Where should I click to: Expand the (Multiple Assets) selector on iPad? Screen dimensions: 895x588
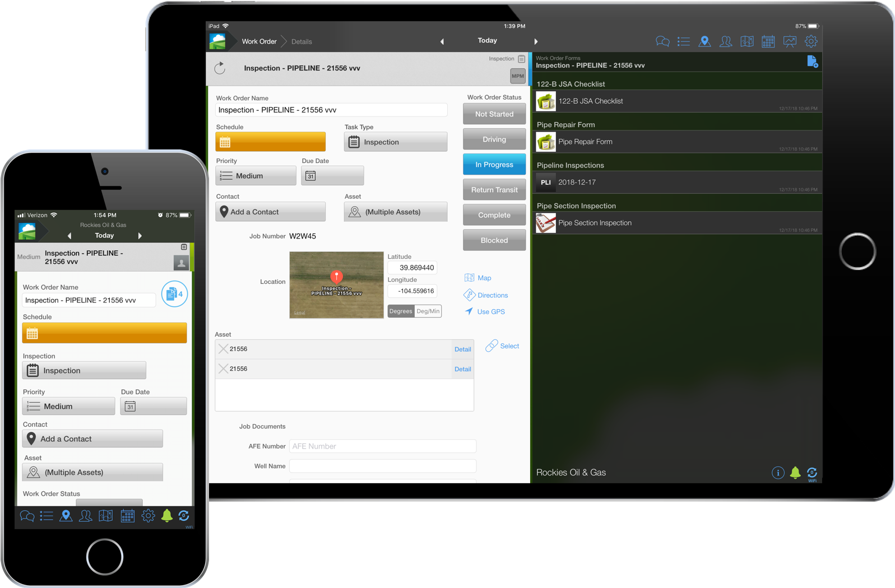pyautogui.click(x=396, y=212)
